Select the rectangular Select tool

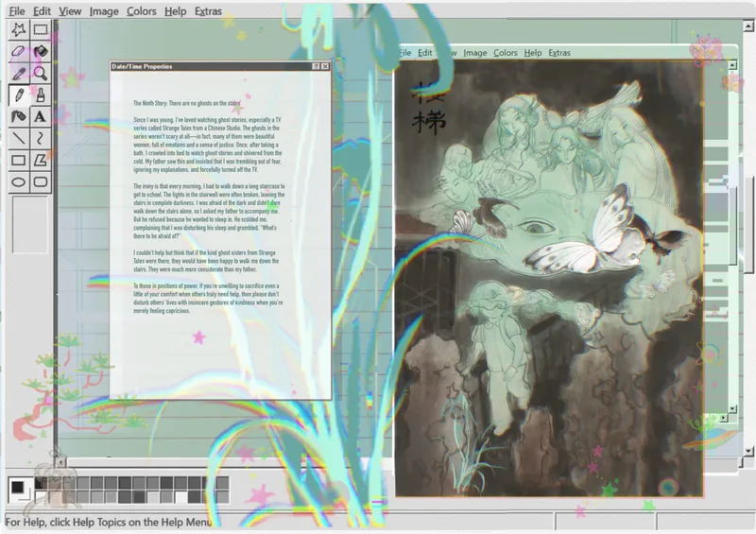[x=41, y=30]
